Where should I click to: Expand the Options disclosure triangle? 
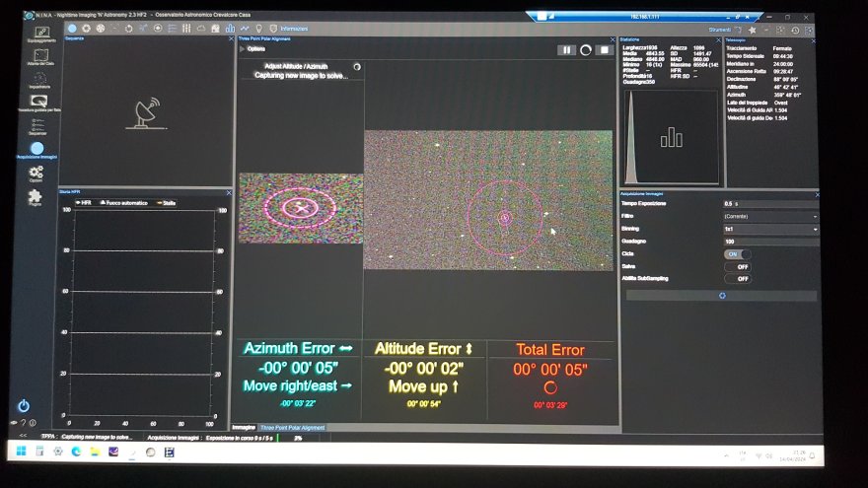click(243, 48)
